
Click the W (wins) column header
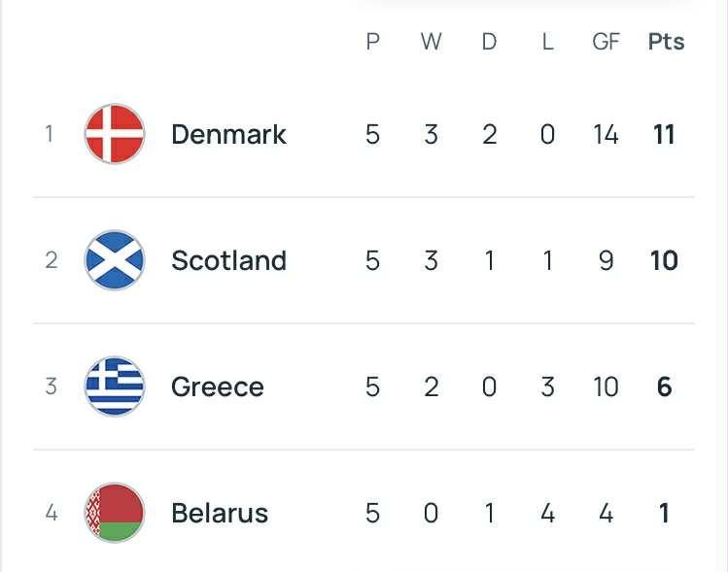pos(431,42)
